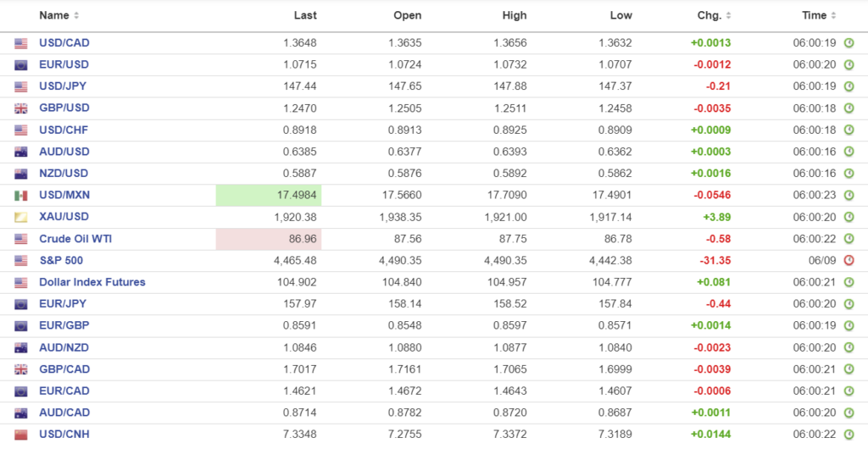This screenshot has width=868, height=449.
Task: Click the green clock icon in USD/CAD row
Action: (849, 43)
